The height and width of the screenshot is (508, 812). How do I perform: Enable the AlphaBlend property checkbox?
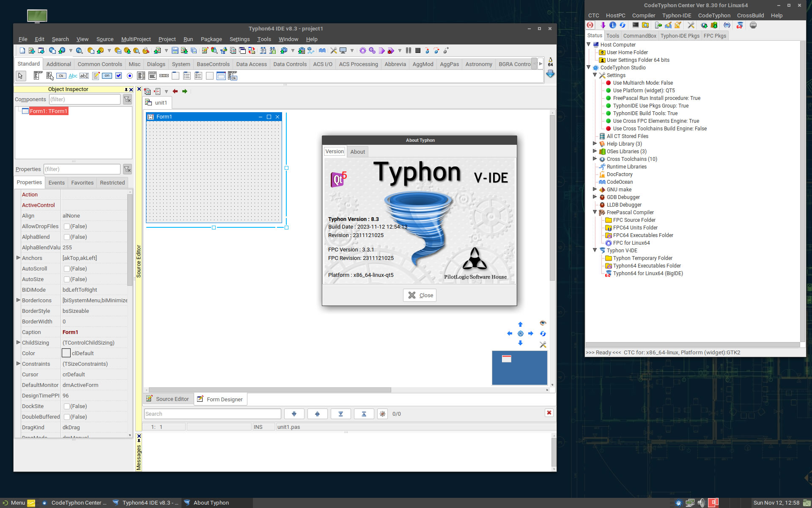tap(67, 237)
